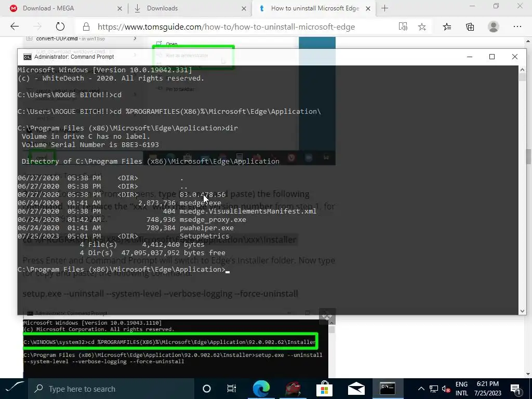The image size is (532, 399).
Task: Click the browser page scrollbar thumb
Action: tap(528, 156)
